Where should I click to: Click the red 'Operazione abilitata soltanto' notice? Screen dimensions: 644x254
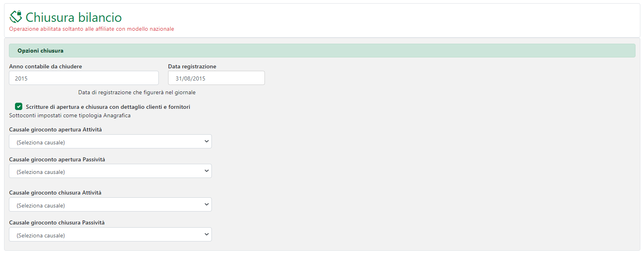click(x=92, y=29)
